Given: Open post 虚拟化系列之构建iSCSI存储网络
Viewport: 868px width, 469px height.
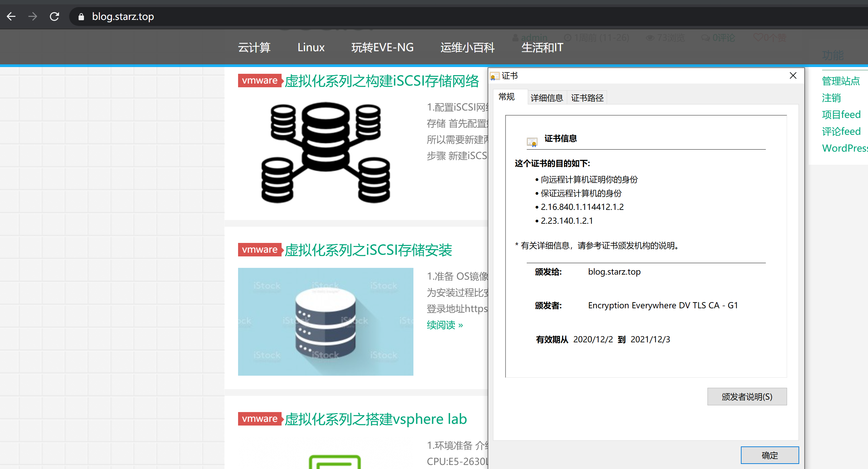Looking at the screenshot, I should [x=382, y=81].
